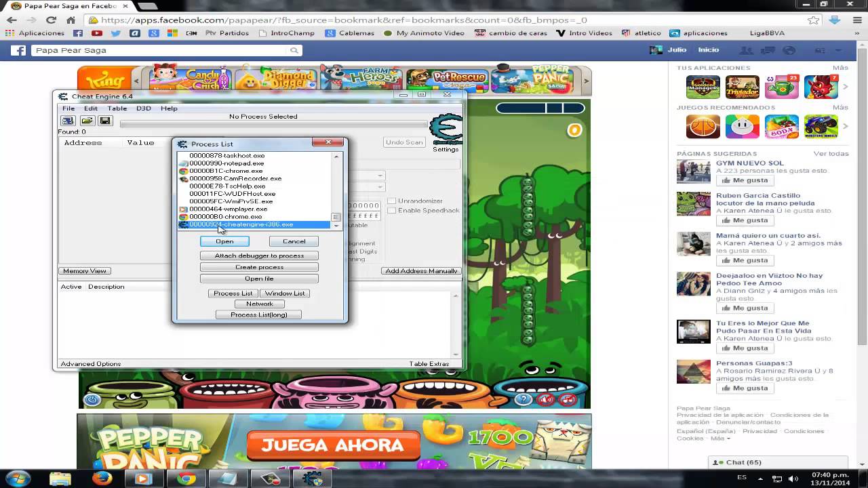Screen dimensions: 868x488
Task: Click the Network button
Action: [259, 304]
